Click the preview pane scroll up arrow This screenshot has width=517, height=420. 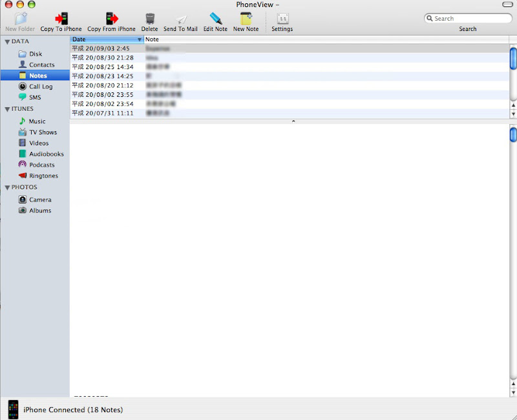point(513,384)
